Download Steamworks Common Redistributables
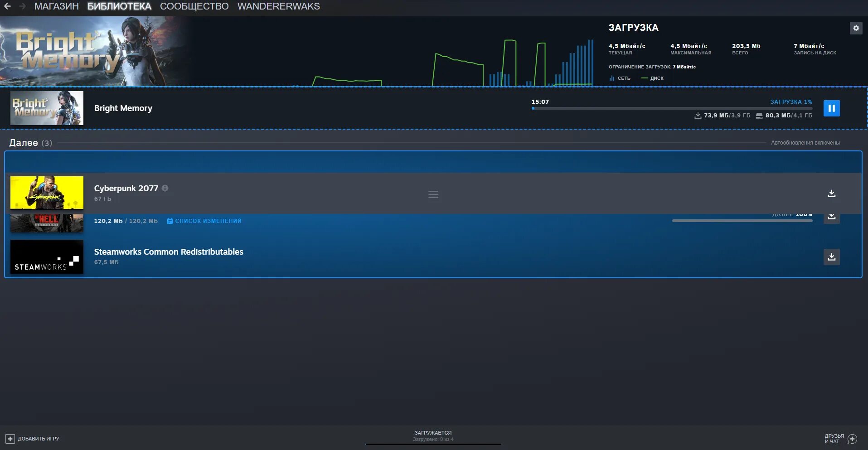 coord(831,257)
